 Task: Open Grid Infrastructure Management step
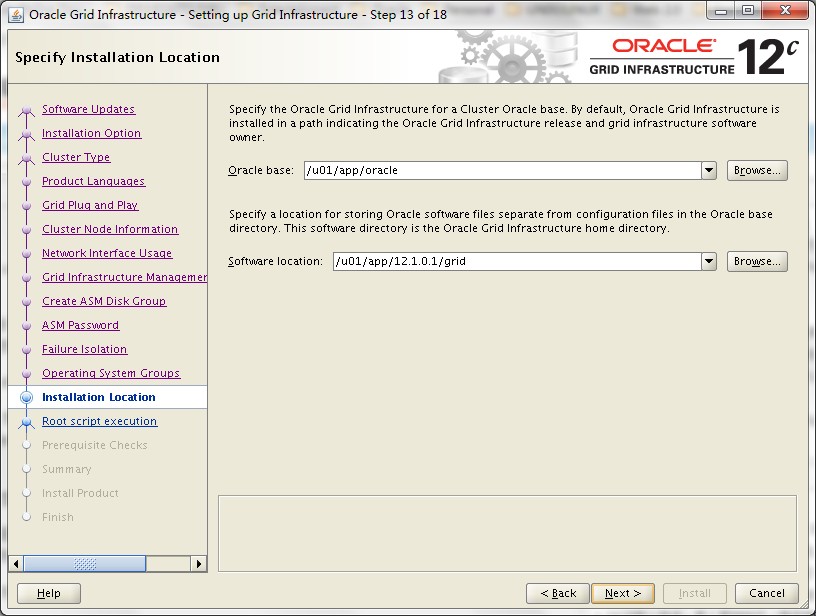pos(124,277)
